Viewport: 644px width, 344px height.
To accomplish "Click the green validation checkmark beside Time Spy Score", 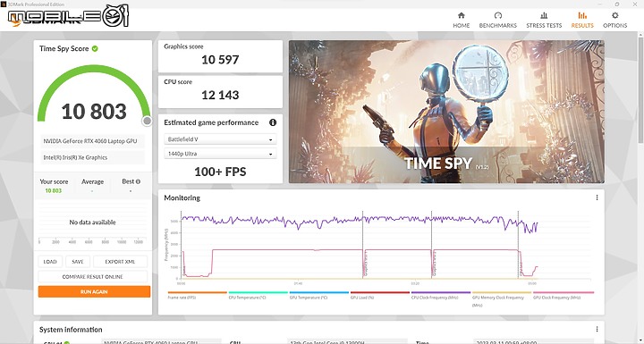I will coord(95,48).
